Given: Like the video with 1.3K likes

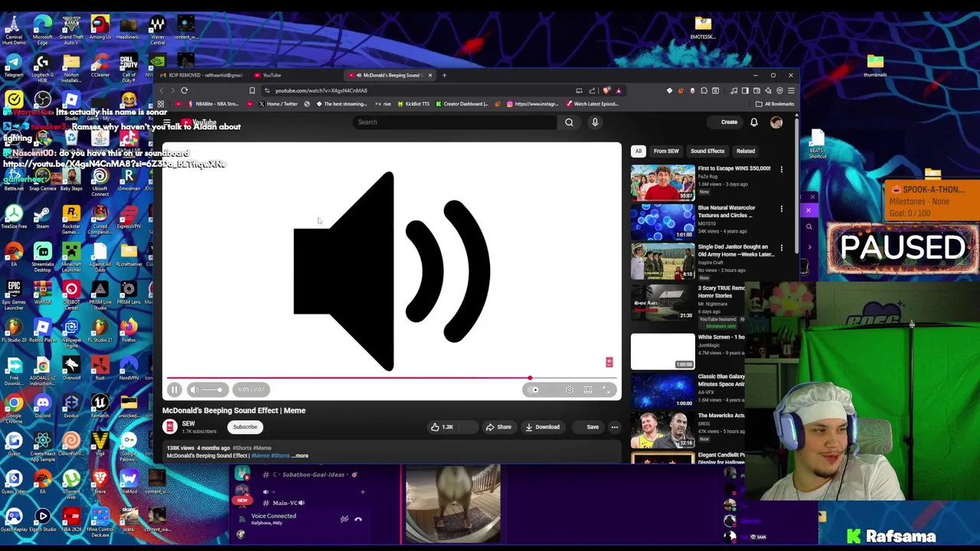Looking at the screenshot, I should tap(442, 427).
